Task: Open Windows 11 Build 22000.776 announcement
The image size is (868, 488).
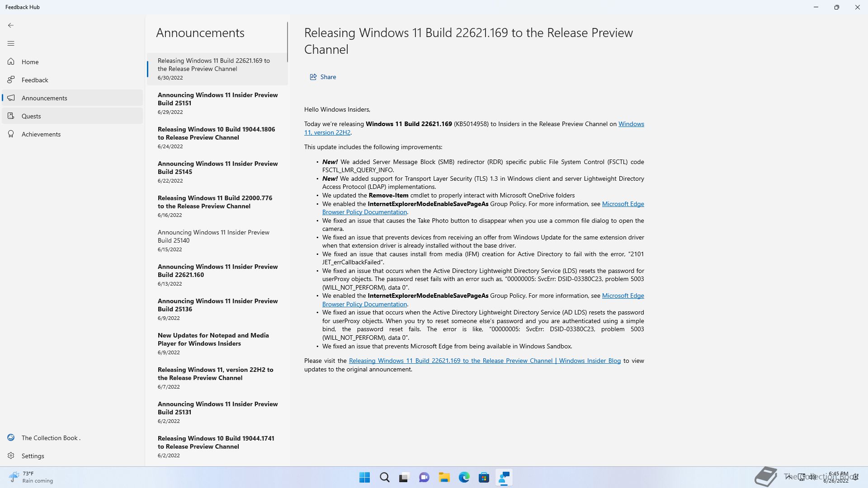Action: [217, 206]
